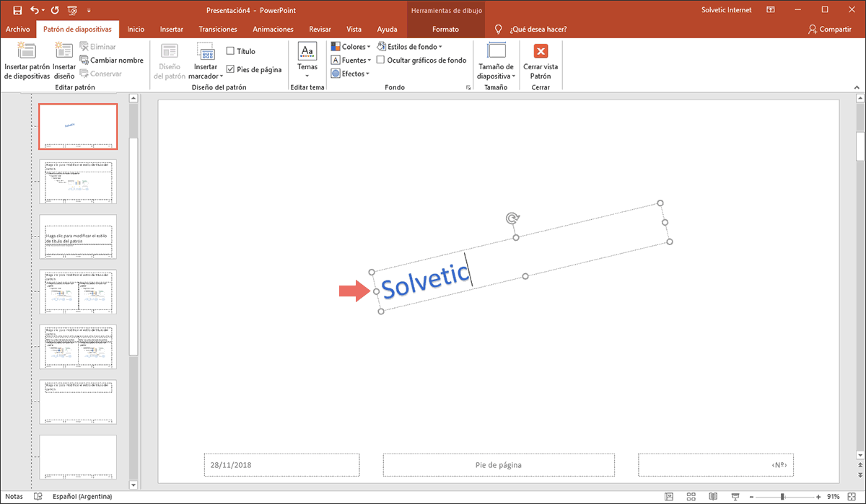
Task: Switch to the Vista tab
Action: [354, 30]
